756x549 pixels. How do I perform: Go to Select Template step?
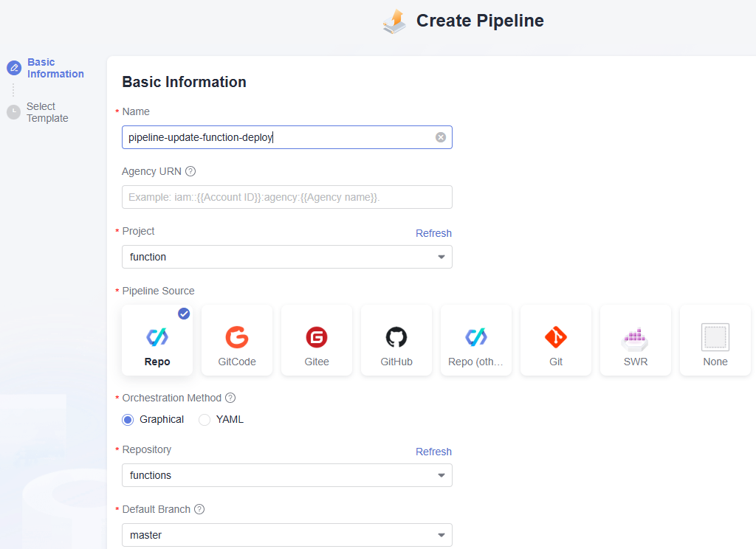[47, 112]
